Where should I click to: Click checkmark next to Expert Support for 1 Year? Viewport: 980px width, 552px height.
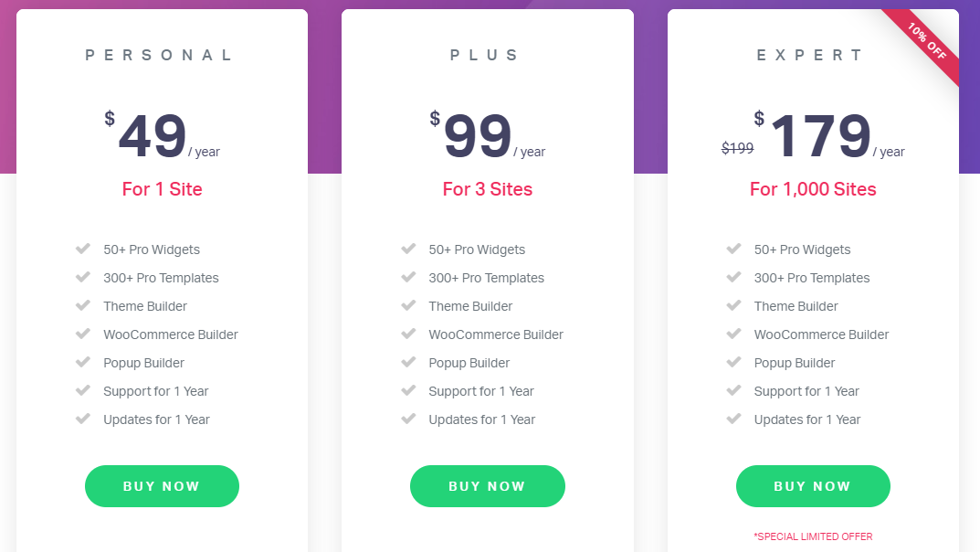point(733,390)
